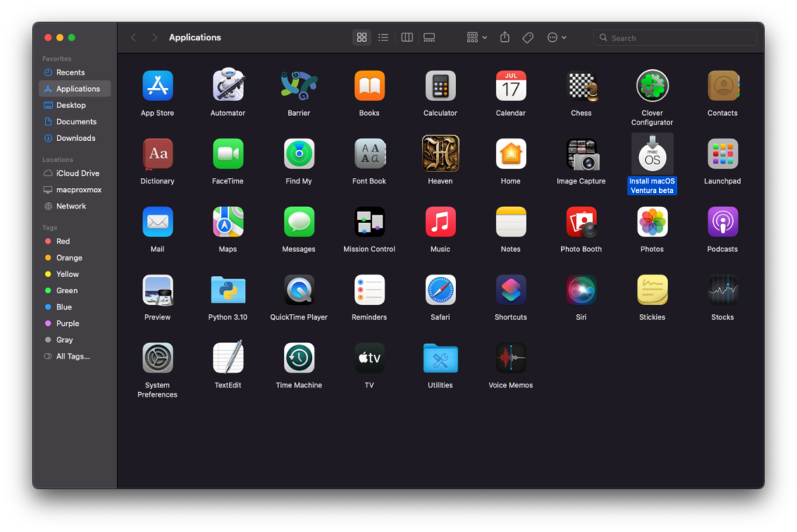Screen dimensions: 797x532
Task: Select the Font Book icon
Action: (370, 153)
